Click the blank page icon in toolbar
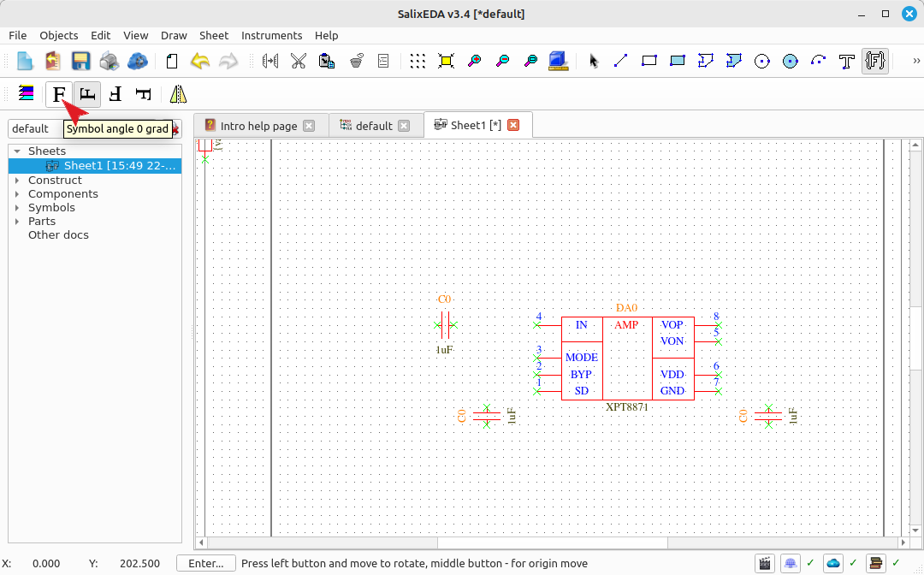This screenshot has height=575, width=924. (172, 61)
